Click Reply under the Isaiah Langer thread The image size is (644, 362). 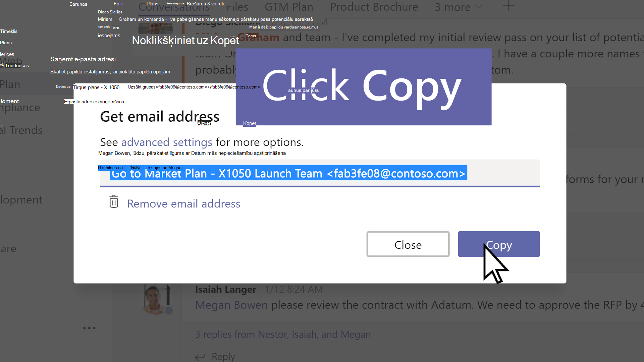(223, 356)
